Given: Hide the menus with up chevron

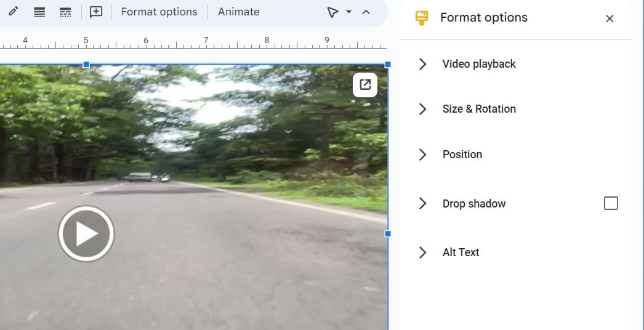Looking at the screenshot, I should (366, 12).
